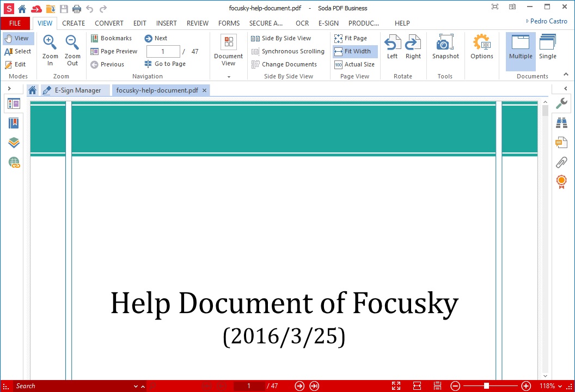Toggle the Bookmarks panel from ribbon
575x392 pixels.
[112, 38]
